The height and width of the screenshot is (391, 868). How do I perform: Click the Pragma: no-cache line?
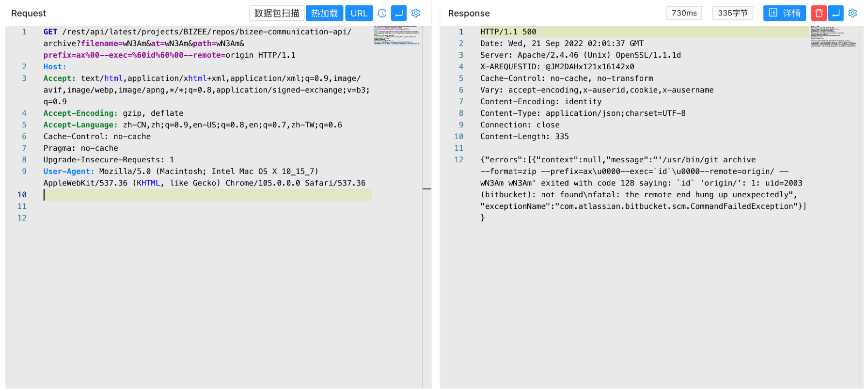[80, 148]
